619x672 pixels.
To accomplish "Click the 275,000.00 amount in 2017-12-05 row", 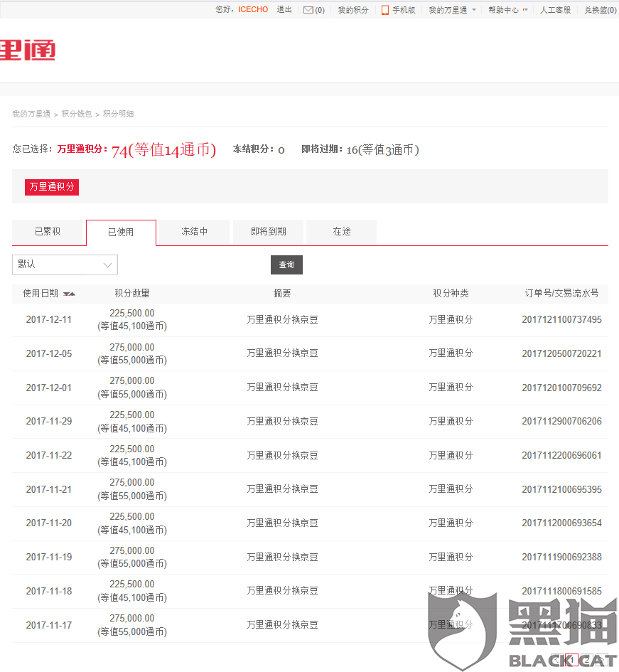I will [x=132, y=348].
